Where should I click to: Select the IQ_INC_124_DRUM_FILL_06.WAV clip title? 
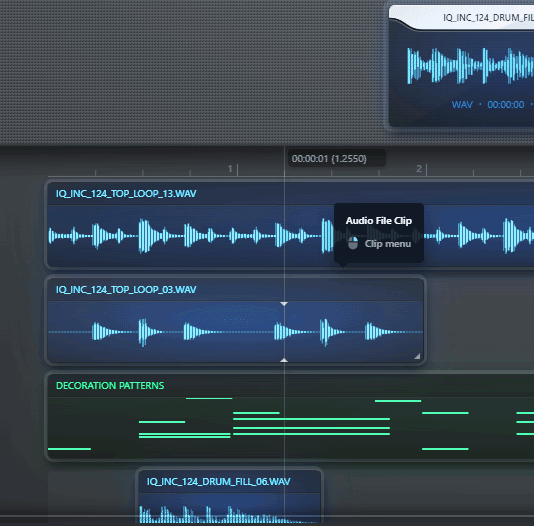[218, 481]
